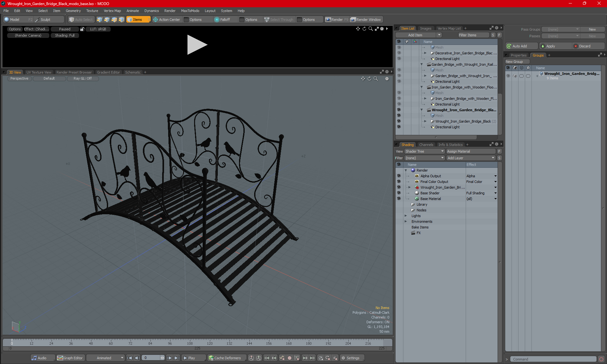Toggle visibility of Final Color Output layer

click(399, 182)
